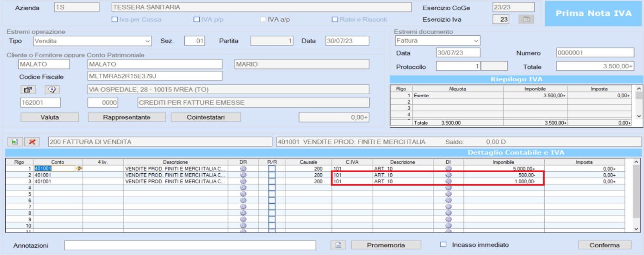Screen dimensions: 644x255
Task: Click the document Data field in Estremi documento
Action: tap(458, 53)
